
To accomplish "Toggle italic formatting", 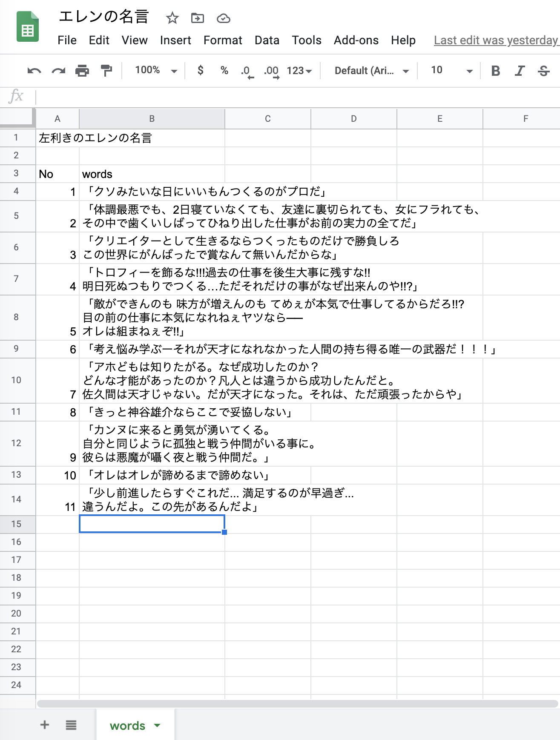I will click(x=520, y=71).
